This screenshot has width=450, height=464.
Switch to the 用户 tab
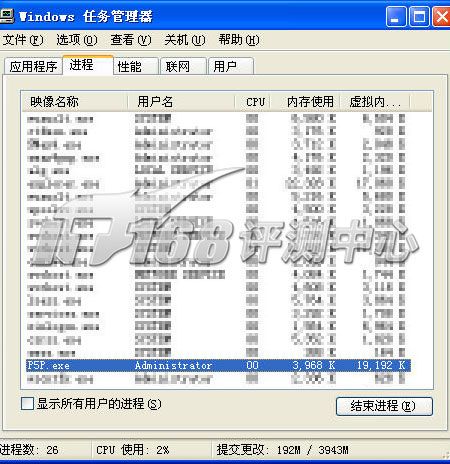231,66
